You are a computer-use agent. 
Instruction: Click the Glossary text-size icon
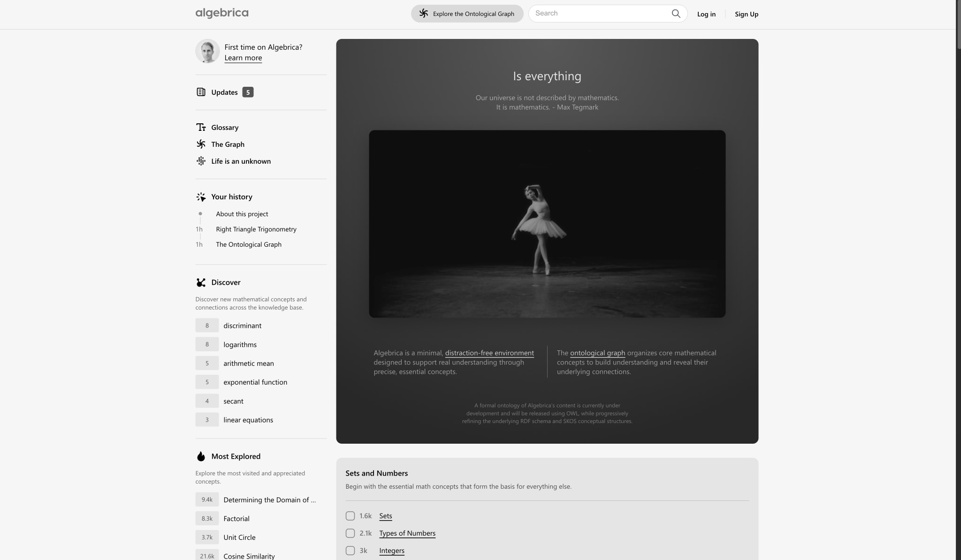click(x=201, y=127)
